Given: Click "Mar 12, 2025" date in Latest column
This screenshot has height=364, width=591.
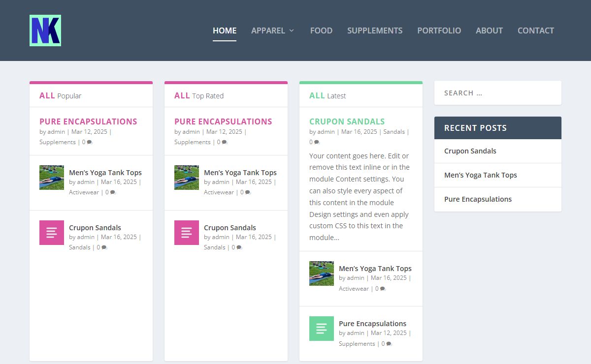Looking at the screenshot, I should tap(389, 333).
